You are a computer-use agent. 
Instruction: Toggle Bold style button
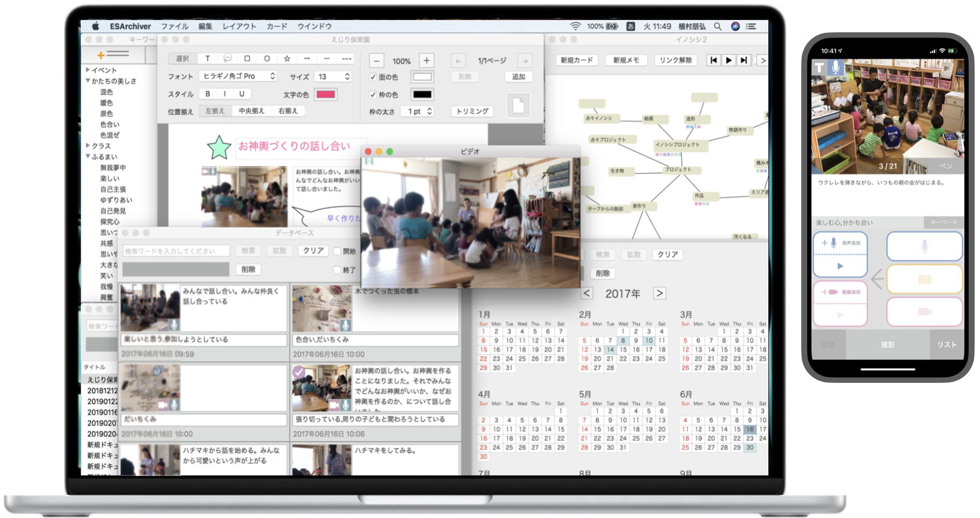click(208, 94)
